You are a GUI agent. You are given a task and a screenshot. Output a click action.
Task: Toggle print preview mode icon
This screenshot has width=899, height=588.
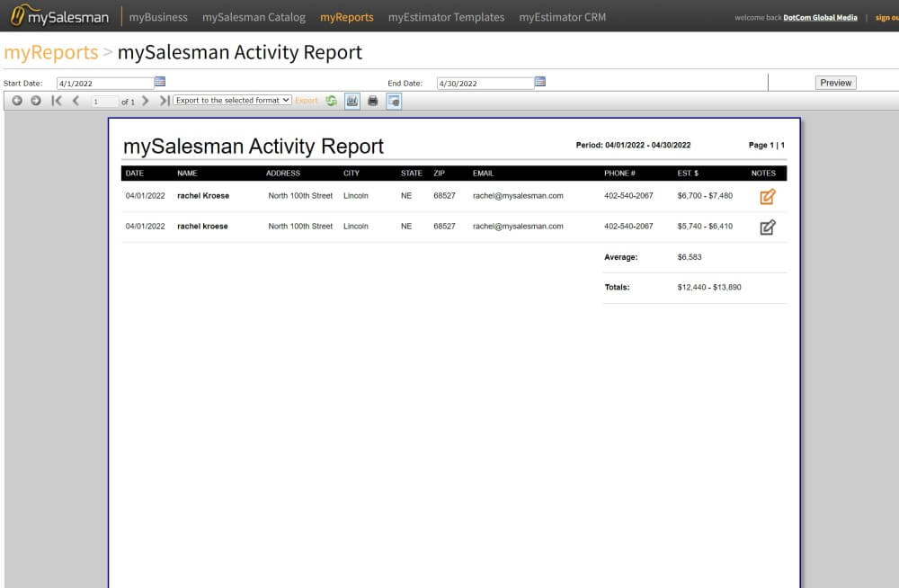point(394,101)
